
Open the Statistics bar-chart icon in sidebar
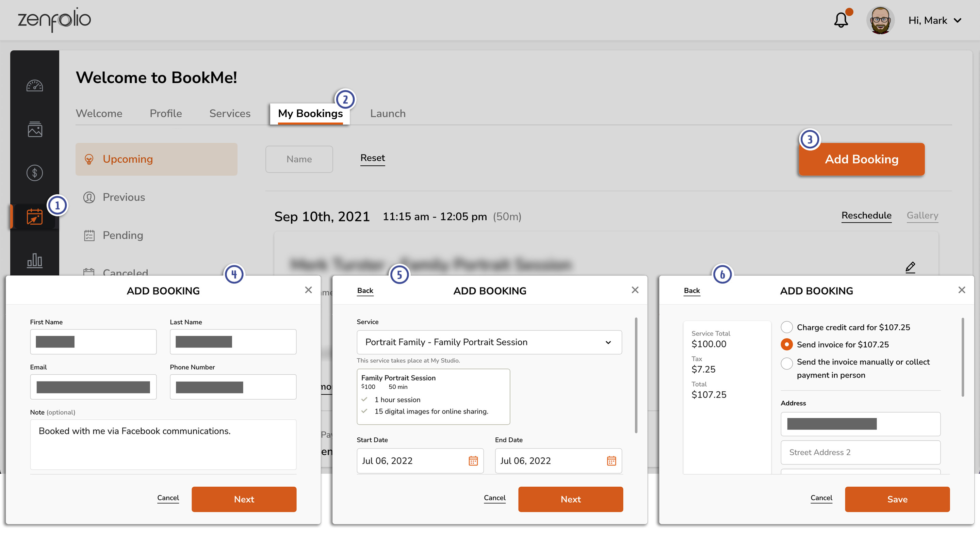[x=34, y=261]
